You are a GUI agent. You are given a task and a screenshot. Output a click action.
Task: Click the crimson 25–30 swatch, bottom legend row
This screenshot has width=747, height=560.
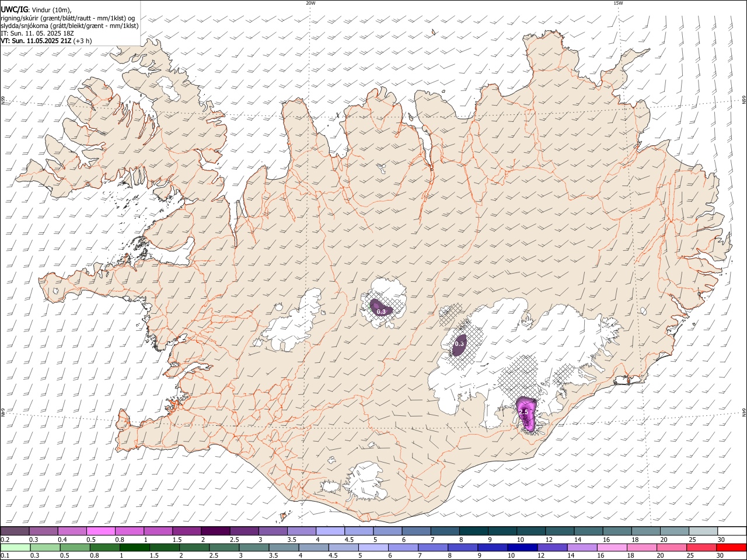(701, 548)
